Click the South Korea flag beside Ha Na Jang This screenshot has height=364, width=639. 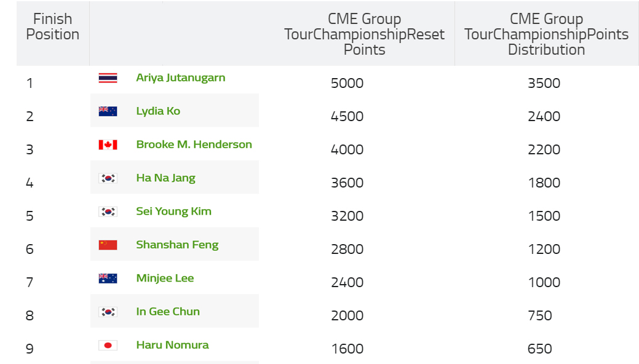click(108, 178)
